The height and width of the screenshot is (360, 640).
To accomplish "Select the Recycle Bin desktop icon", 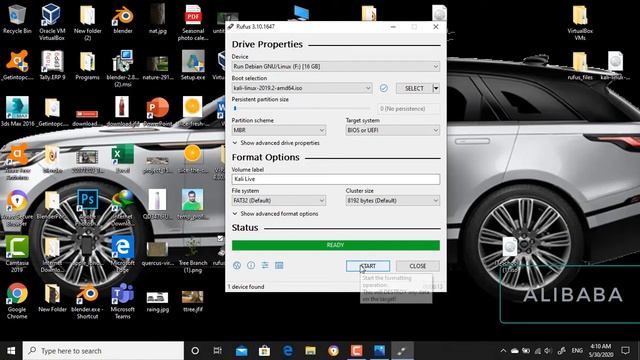I will pyautogui.click(x=17, y=19).
